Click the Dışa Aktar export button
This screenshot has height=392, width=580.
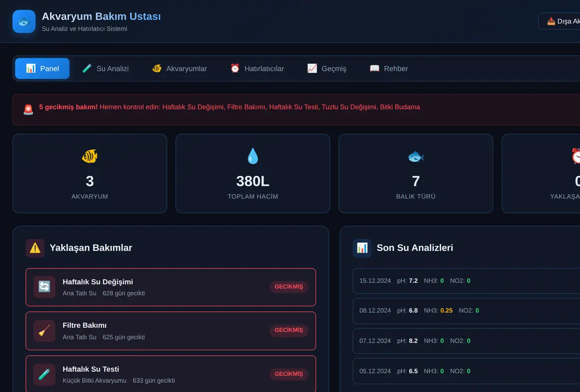pos(560,21)
